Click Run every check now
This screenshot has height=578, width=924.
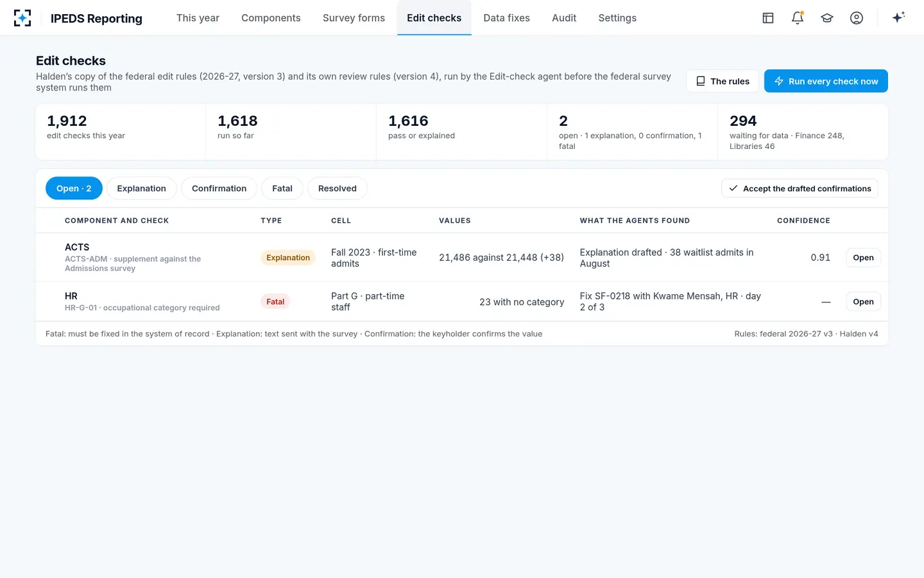(826, 81)
